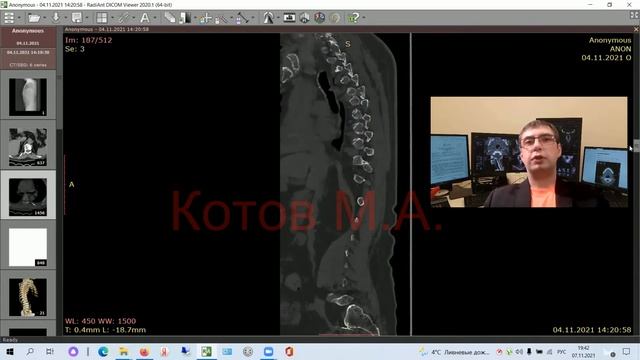This screenshot has width=640, height=360.
Task: Click the Anonymous patient study header
Action: coord(28,38)
